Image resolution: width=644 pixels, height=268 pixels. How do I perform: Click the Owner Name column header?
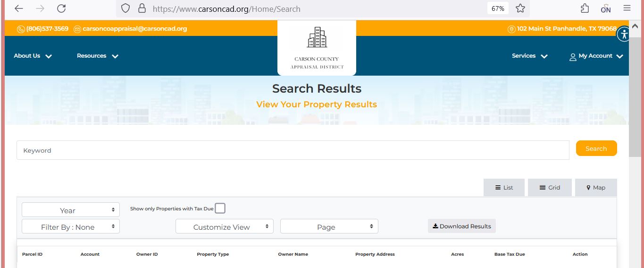tap(293, 254)
